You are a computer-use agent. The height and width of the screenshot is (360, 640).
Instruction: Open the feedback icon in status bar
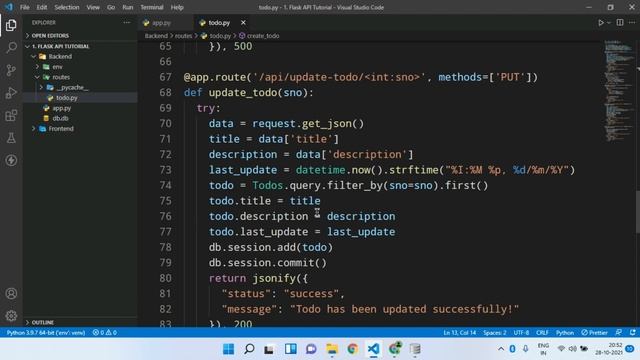tap(619, 333)
